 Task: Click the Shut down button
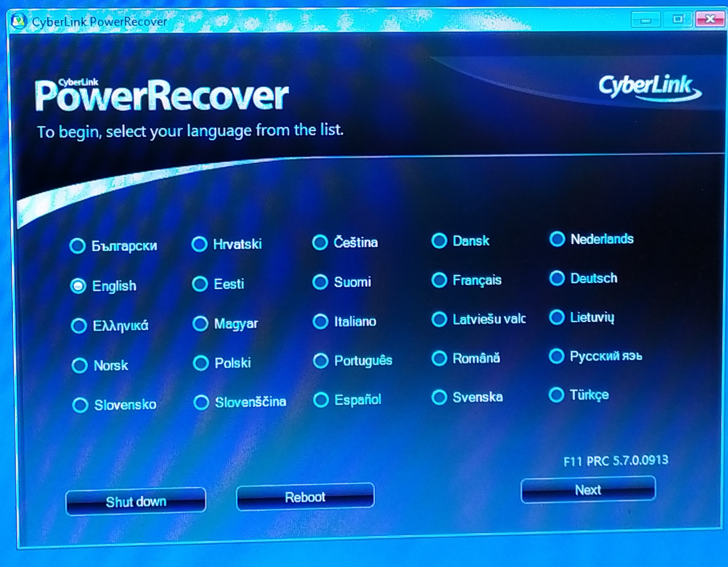(136, 502)
